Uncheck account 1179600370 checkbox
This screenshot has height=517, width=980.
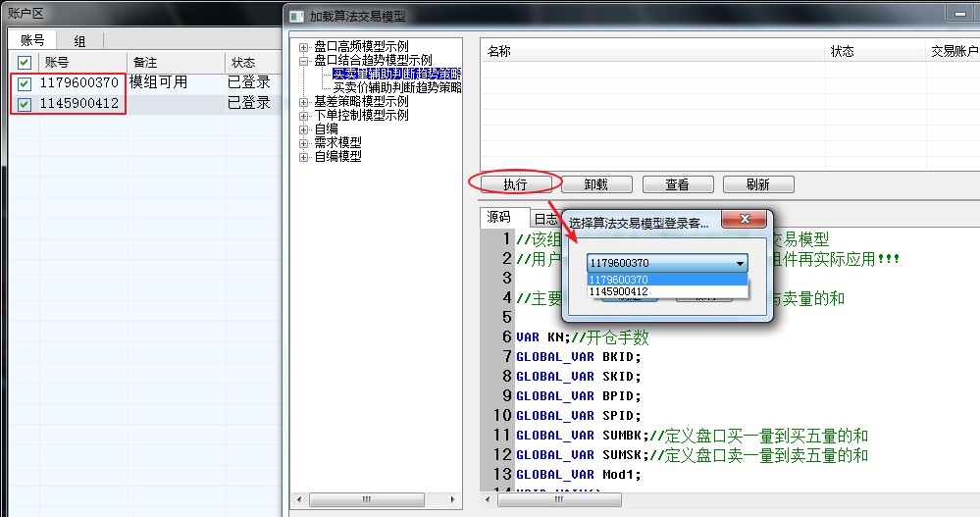tap(25, 84)
